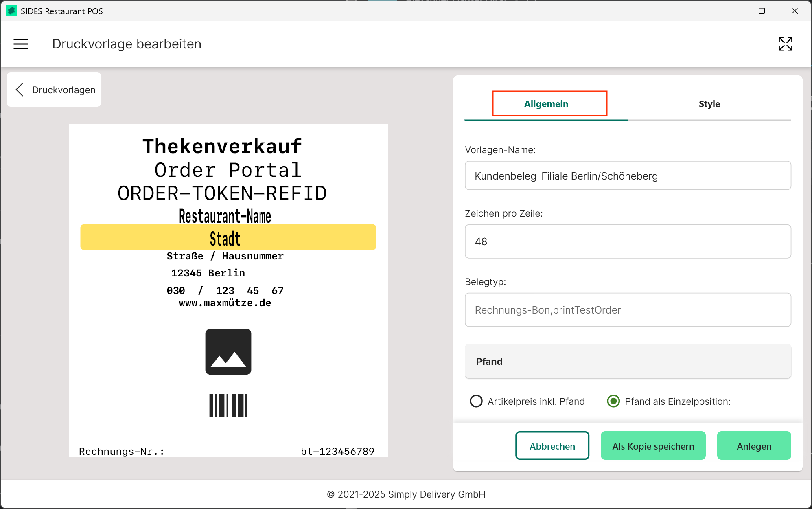Image resolution: width=812 pixels, height=509 pixels.
Task: Click the SIDES app logo in title bar
Action: tap(11, 11)
